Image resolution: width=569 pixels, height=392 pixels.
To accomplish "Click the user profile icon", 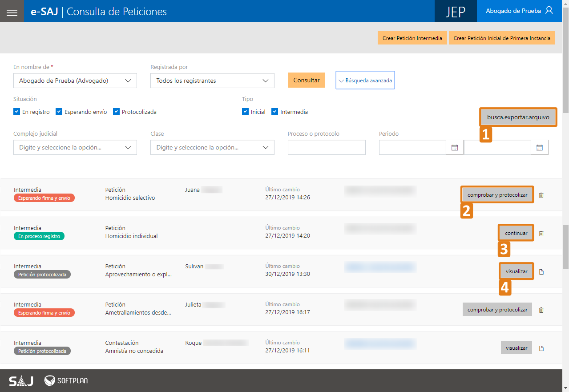I will [x=549, y=11].
